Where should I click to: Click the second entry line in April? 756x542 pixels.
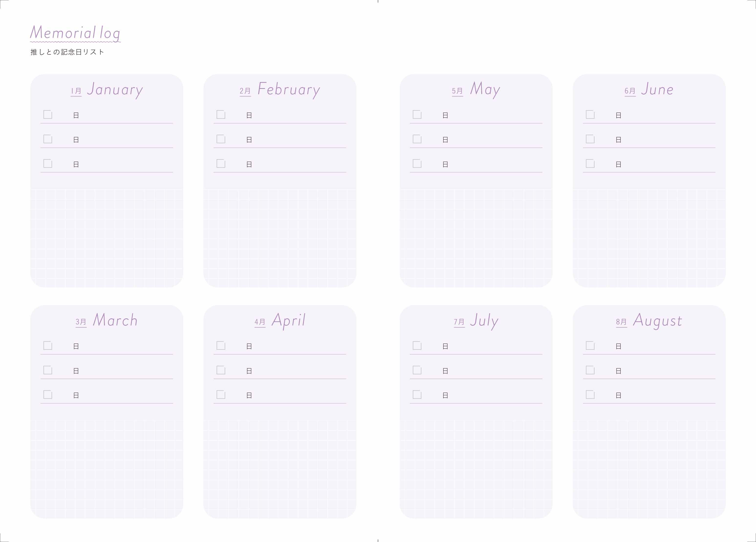point(280,371)
